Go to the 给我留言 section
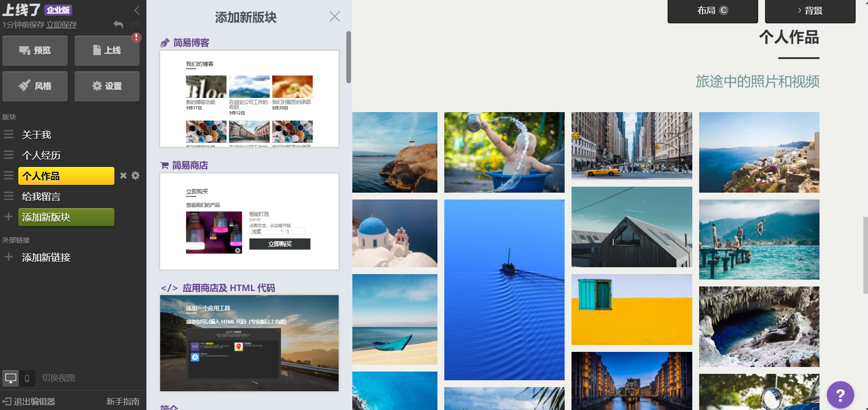 click(41, 197)
